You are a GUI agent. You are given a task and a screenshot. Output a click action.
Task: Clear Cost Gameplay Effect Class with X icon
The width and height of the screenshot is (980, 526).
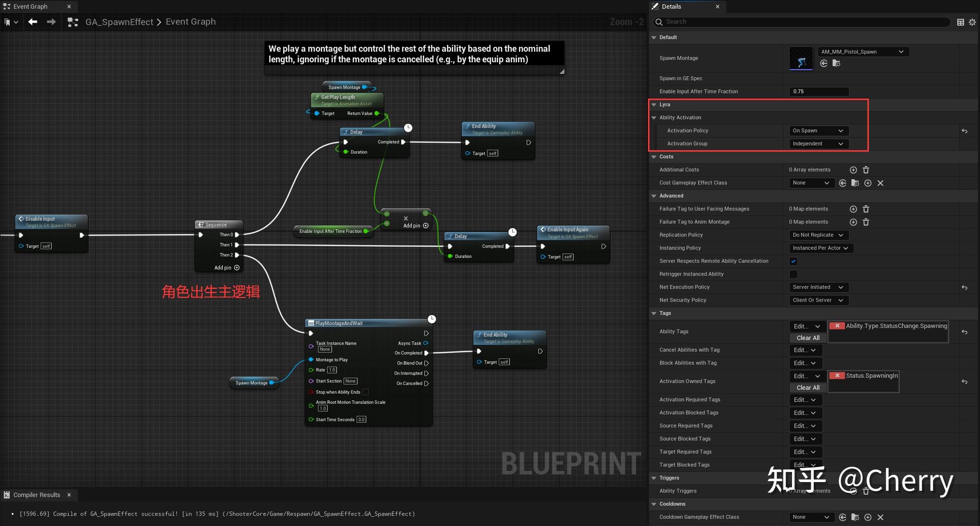click(x=880, y=183)
